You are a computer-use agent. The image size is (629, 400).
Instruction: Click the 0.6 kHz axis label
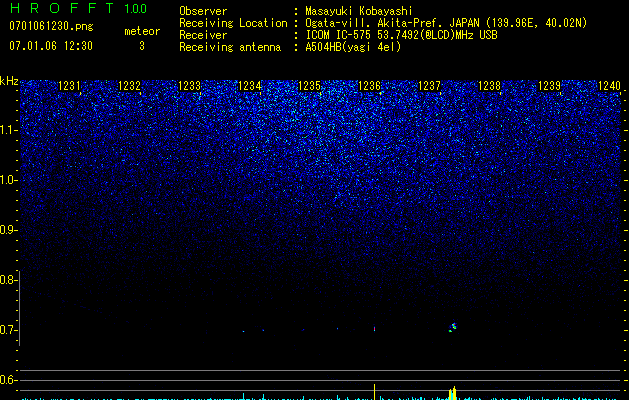[x=7, y=380]
